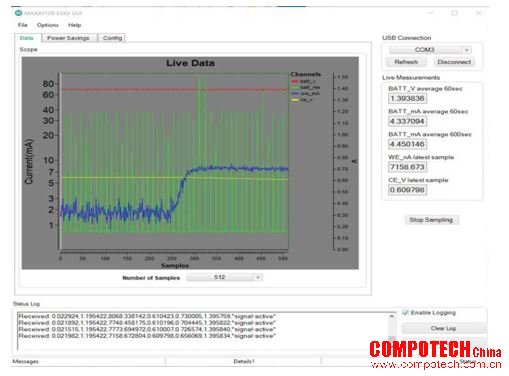The height and width of the screenshot is (376, 509).
Task: Click the yellow ce_v legend swatch
Action: (x=295, y=100)
